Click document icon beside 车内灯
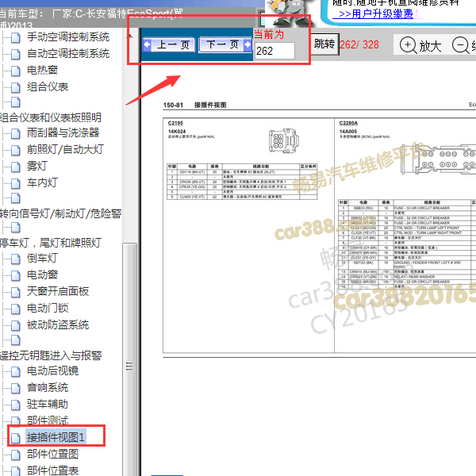 pyautogui.click(x=16, y=184)
